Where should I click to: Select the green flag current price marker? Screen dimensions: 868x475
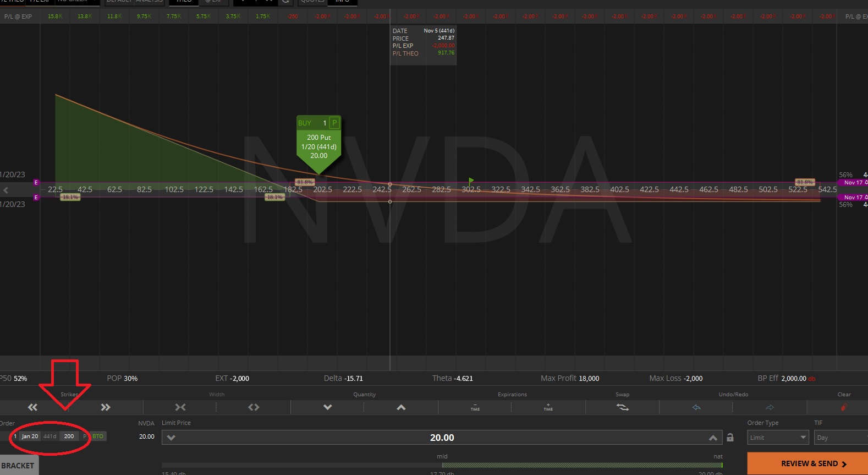(x=471, y=181)
